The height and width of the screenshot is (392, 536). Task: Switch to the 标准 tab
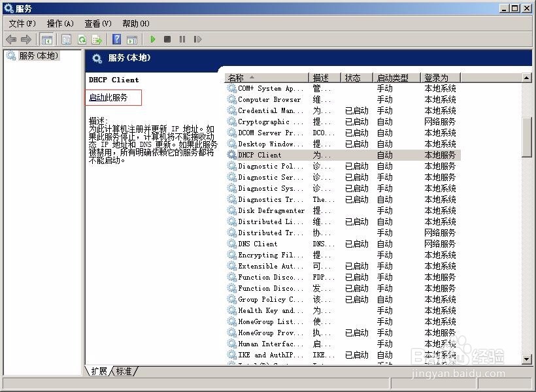point(123,371)
